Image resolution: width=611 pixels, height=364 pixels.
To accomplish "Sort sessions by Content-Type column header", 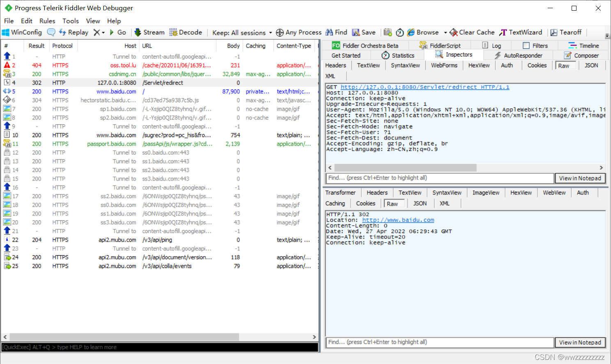I will [x=294, y=46].
